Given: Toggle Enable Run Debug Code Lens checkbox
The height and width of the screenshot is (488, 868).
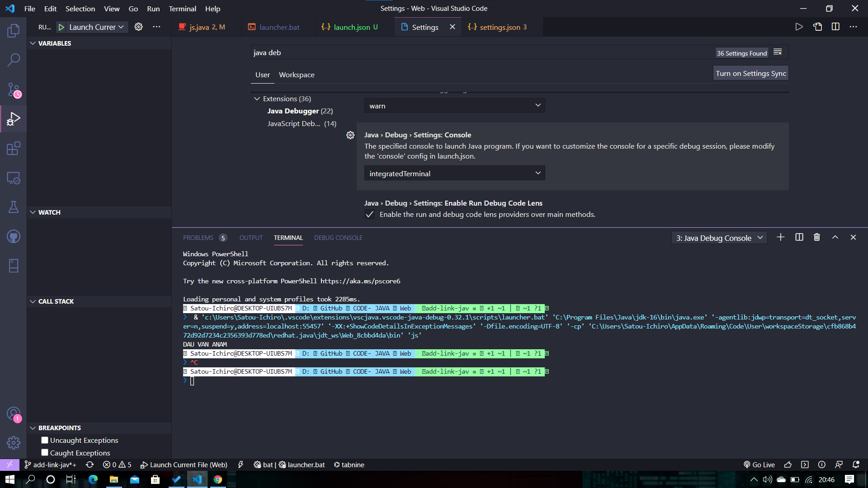Looking at the screenshot, I should pos(369,215).
